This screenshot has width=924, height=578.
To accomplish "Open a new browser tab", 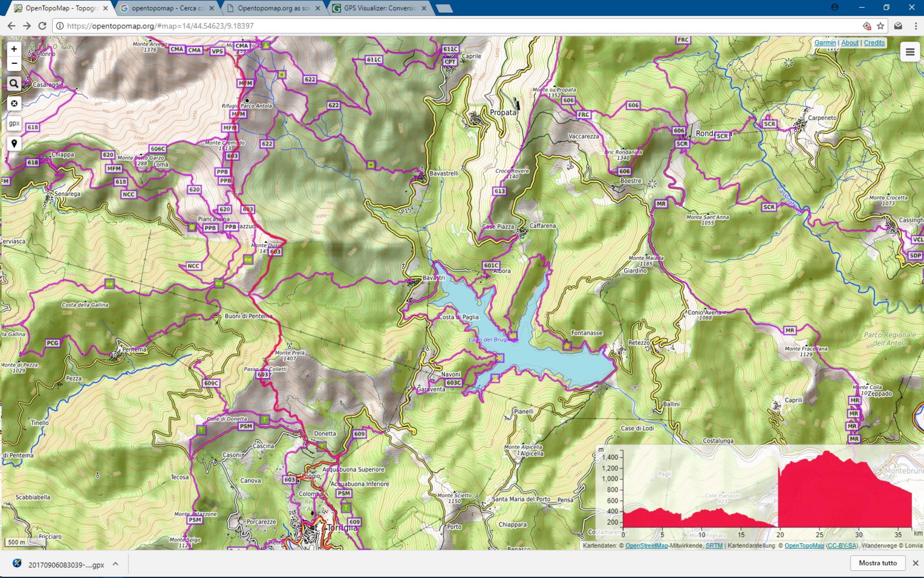I will [x=444, y=8].
